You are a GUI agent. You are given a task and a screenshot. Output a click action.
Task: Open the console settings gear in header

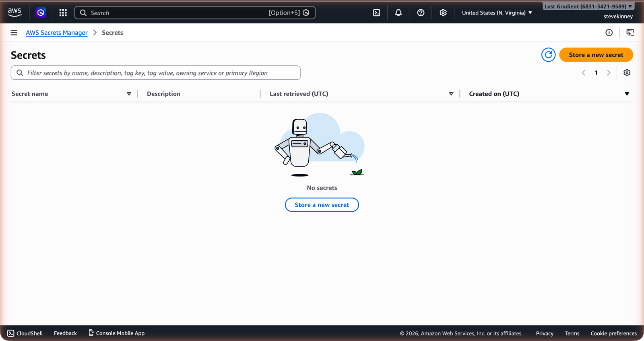[x=443, y=13]
